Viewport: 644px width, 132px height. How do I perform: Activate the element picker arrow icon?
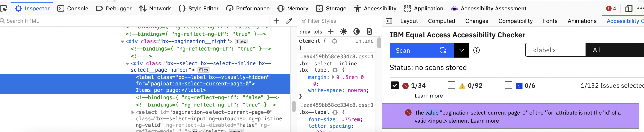coord(3,9)
